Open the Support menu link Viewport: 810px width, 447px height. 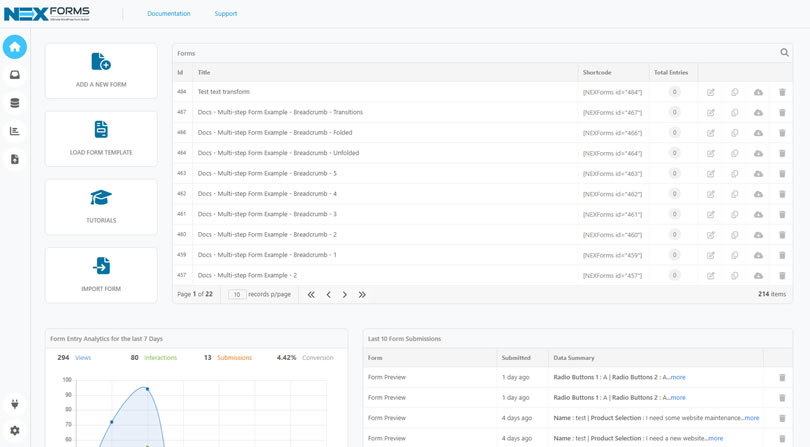(x=226, y=13)
